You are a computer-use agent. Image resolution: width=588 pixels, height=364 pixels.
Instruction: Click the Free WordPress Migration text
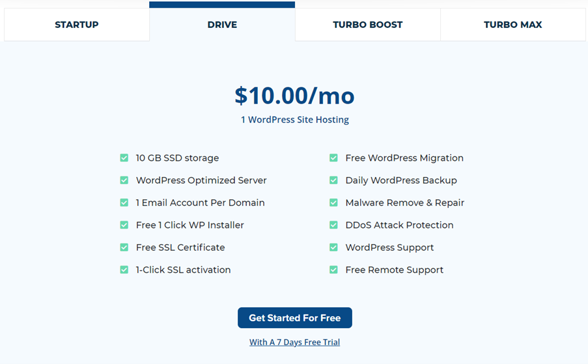404,158
